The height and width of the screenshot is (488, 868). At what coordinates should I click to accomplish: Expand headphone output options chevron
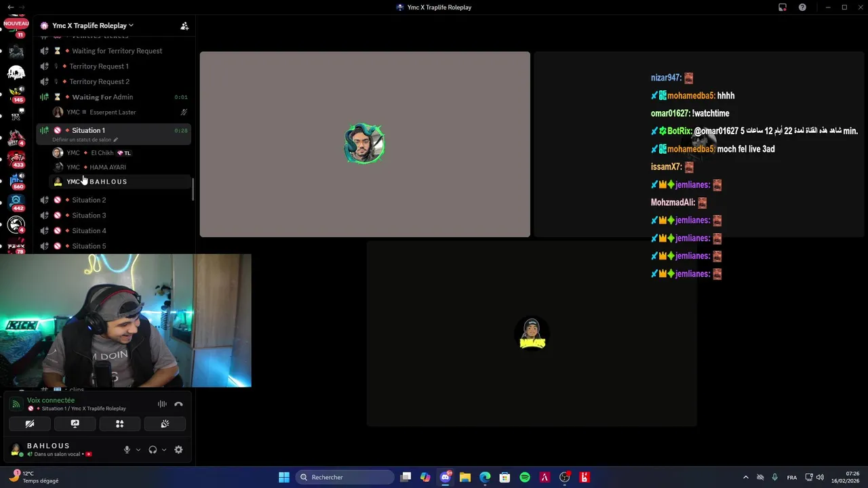pyautogui.click(x=163, y=449)
